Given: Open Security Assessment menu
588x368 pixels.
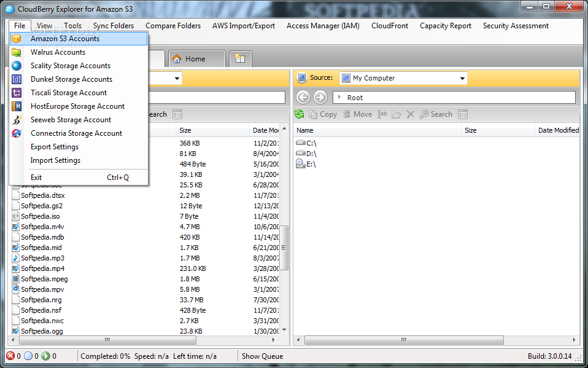Looking at the screenshot, I should 516,26.
